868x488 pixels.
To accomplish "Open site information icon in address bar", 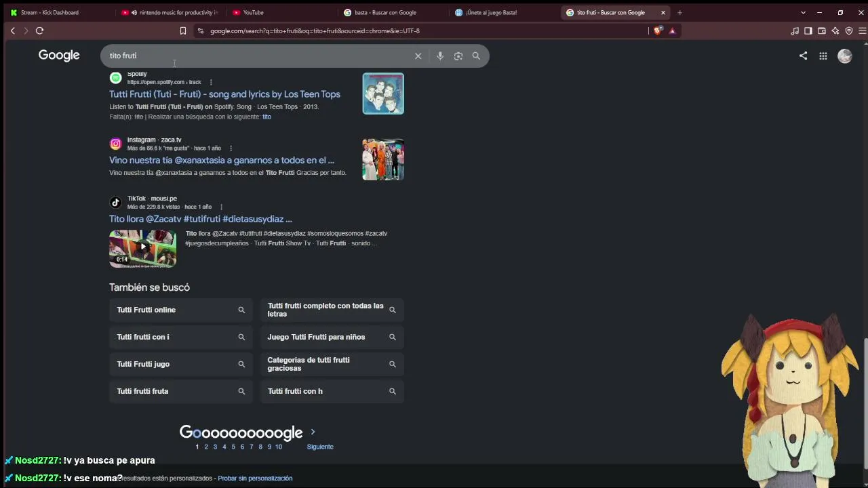I will pos(200,30).
